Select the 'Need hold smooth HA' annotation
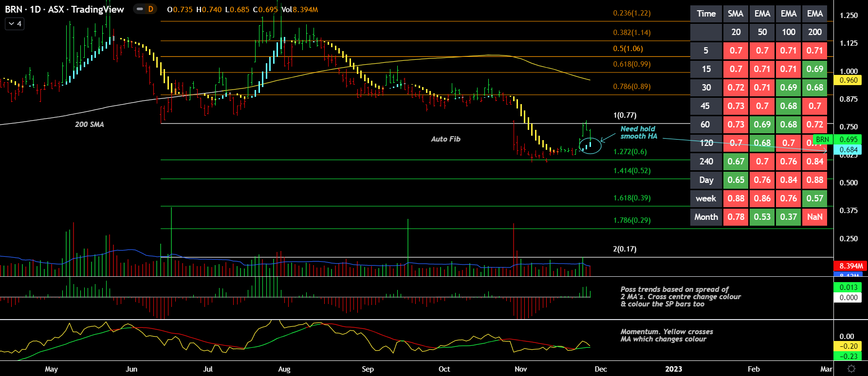The height and width of the screenshot is (376, 868). (638, 132)
